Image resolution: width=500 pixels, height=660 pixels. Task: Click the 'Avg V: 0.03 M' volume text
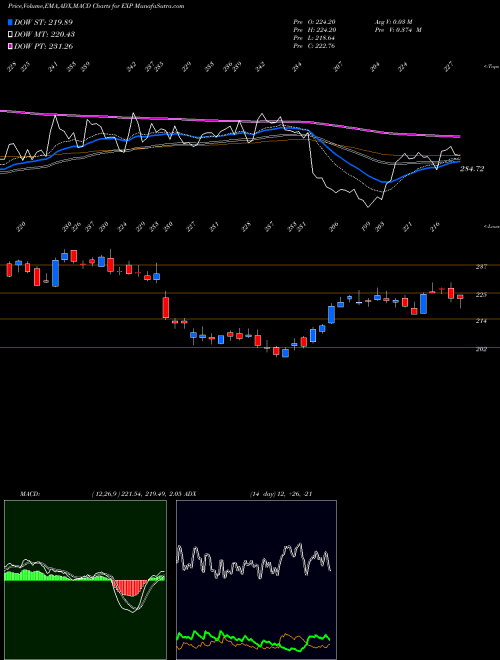[395, 22]
